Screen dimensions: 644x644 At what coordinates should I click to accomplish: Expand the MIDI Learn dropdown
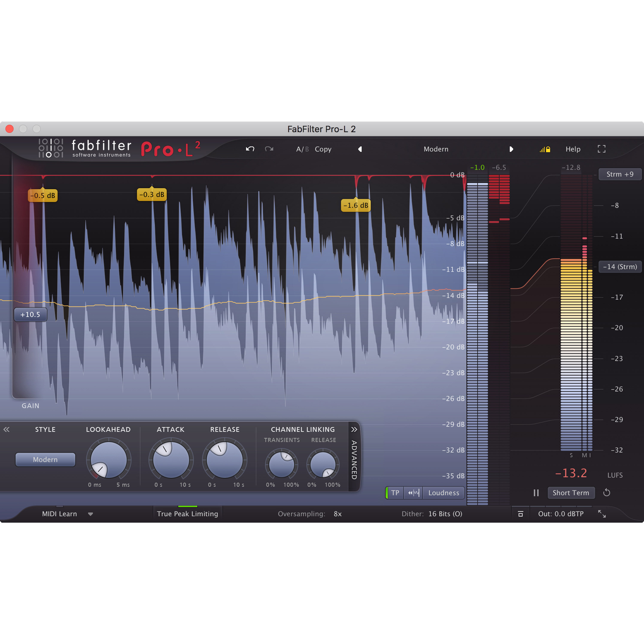[91, 514]
